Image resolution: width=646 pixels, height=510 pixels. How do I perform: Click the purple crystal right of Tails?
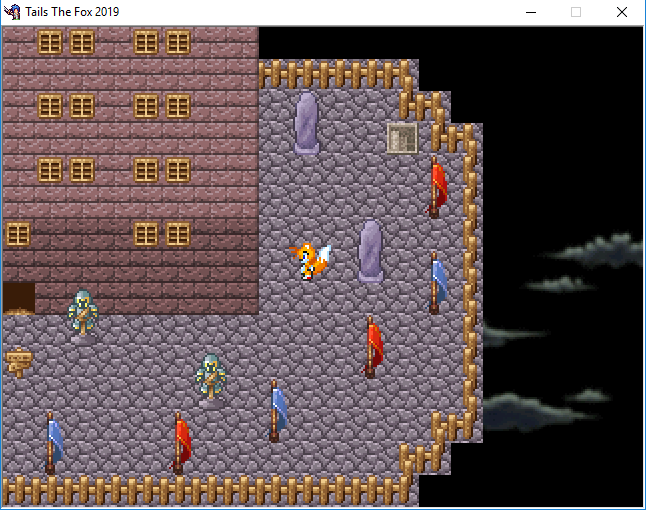pos(370,251)
